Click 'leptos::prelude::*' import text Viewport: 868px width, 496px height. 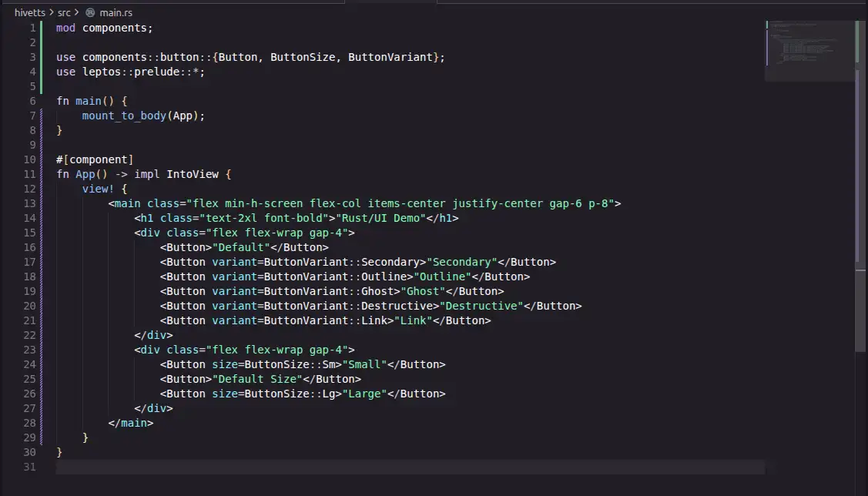pos(140,72)
